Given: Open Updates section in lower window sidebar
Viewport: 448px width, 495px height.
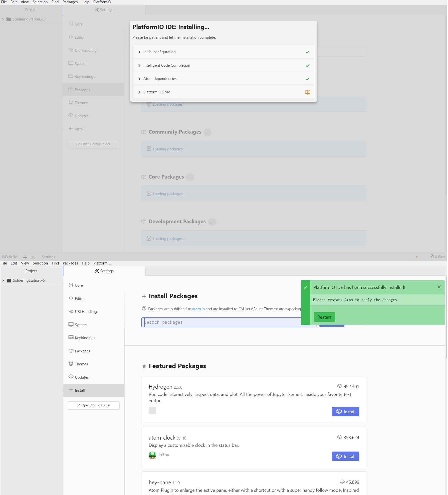Looking at the screenshot, I should pos(94,377).
